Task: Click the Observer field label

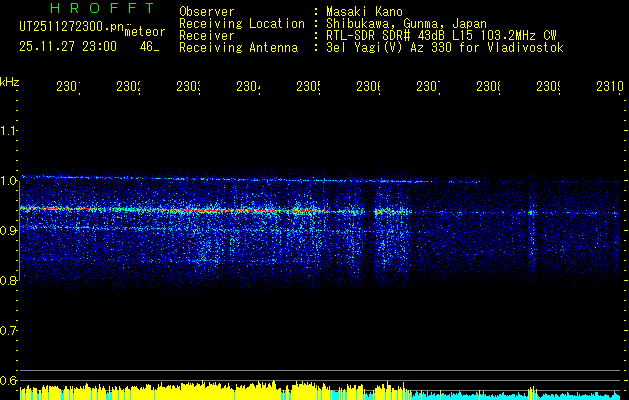Action: pos(207,11)
